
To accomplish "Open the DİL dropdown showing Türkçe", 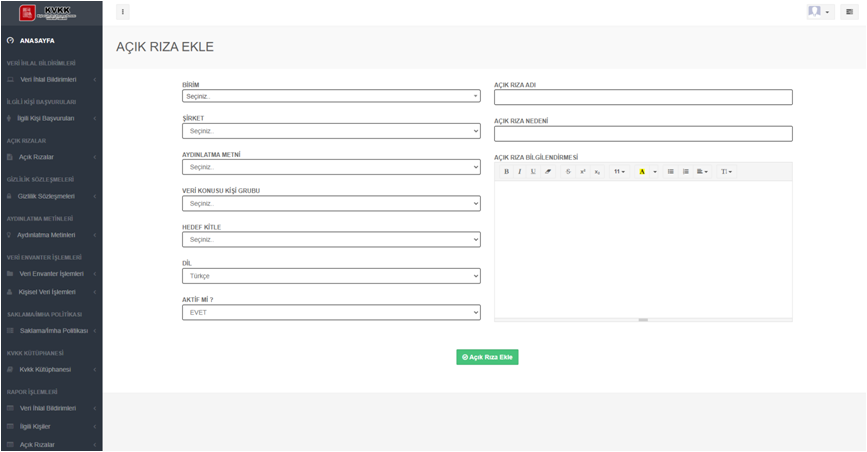I will tap(331, 276).
